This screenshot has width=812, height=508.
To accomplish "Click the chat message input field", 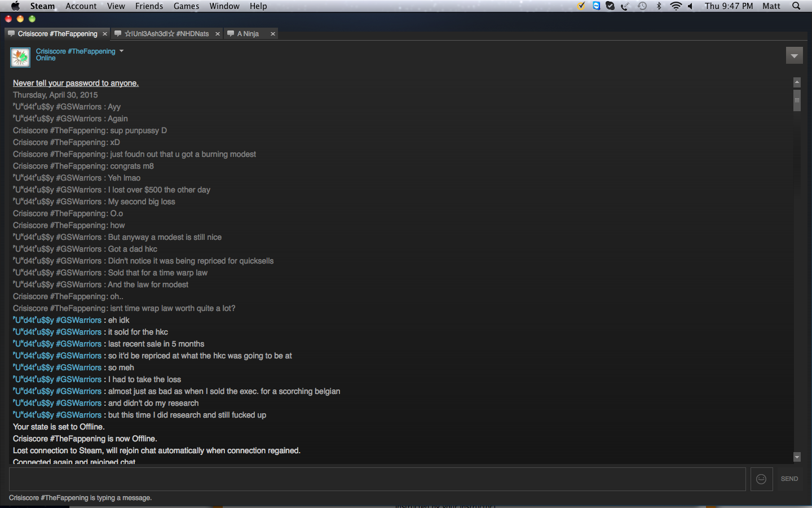I will [377, 479].
